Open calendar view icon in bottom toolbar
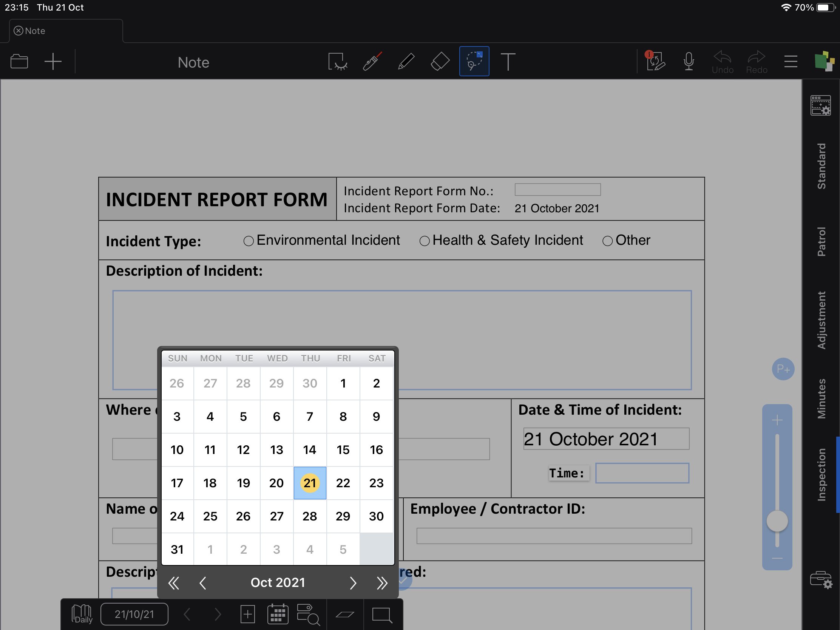 point(278,615)
